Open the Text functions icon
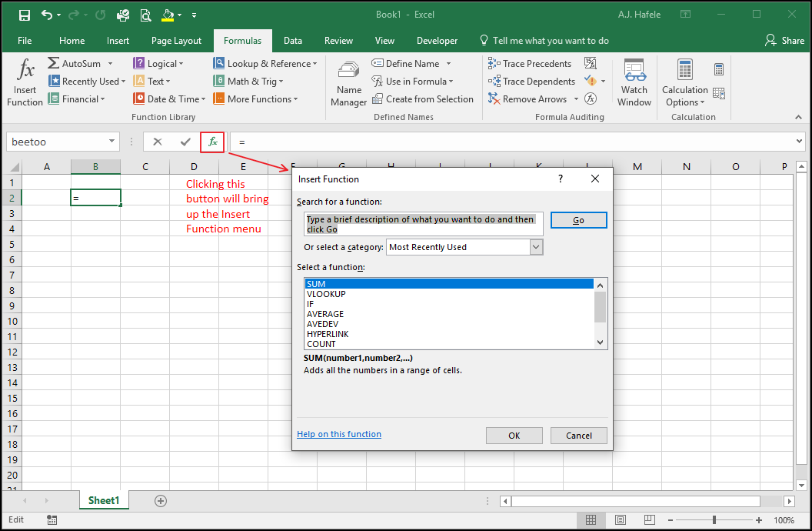Image resolution: width=812 pixels, height=531 pixels. (x=138, y=81)
